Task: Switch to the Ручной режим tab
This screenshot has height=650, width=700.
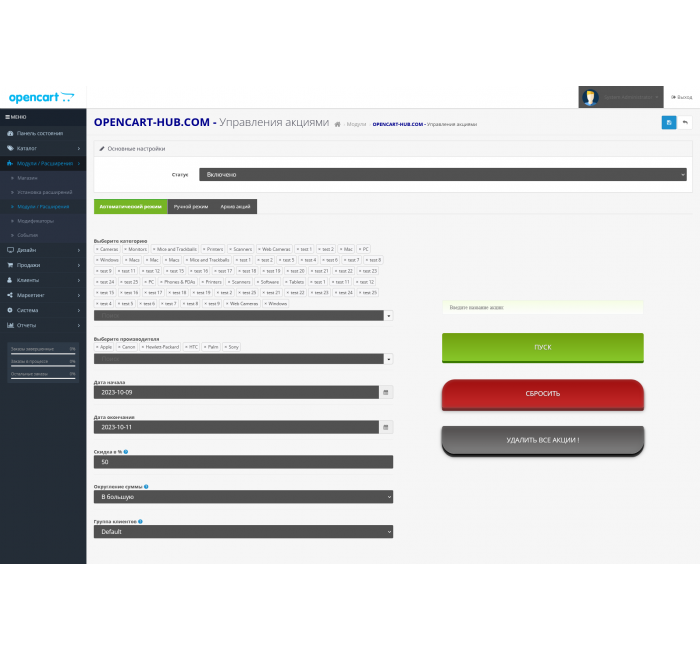Action: pyautogui.click(x=191, y=207)
